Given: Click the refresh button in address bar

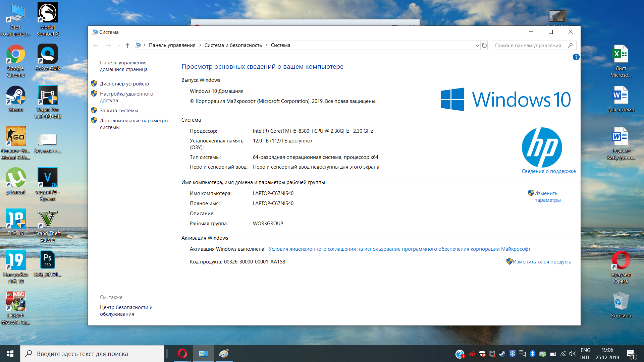Looking at the screenshot, I should tap(484, 46).
